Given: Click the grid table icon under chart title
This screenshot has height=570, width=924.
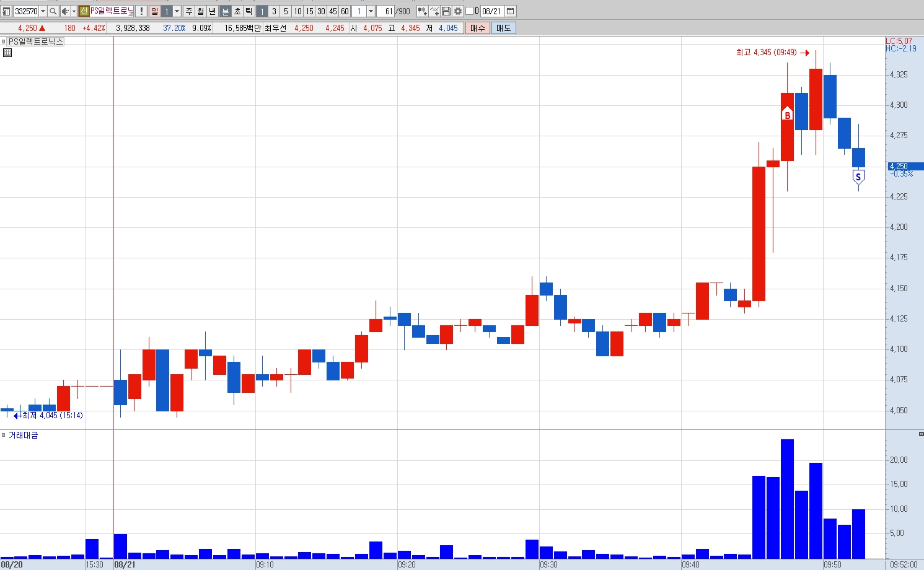Looking at the screenshot, I should point(7,53).
